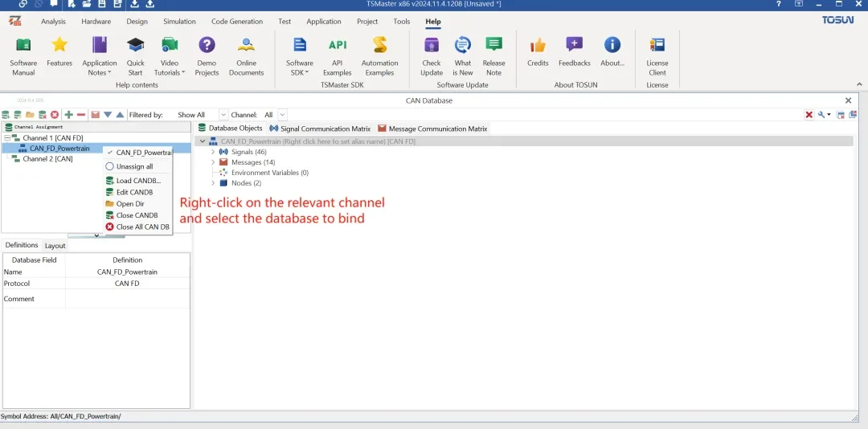Viewport: 868px width, 429px height.
Task: Open the Filtered by Show All dropdown
Action: coord(197,115)
